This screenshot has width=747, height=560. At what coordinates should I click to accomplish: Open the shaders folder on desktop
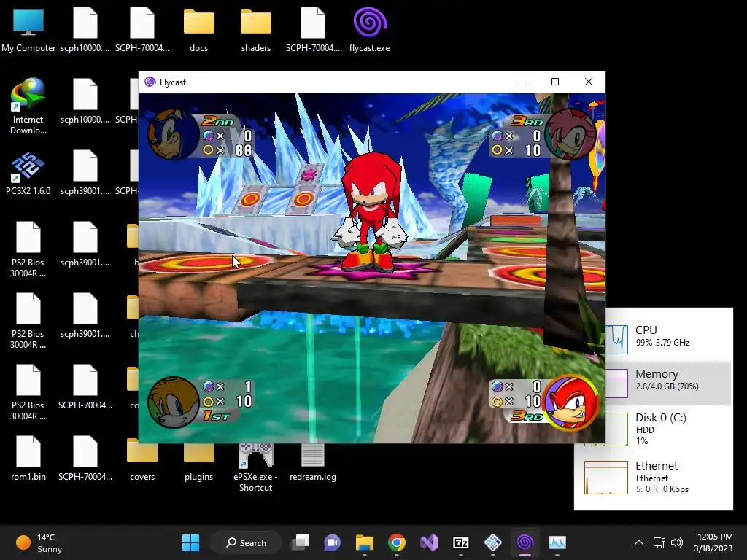tap(256, 29)
